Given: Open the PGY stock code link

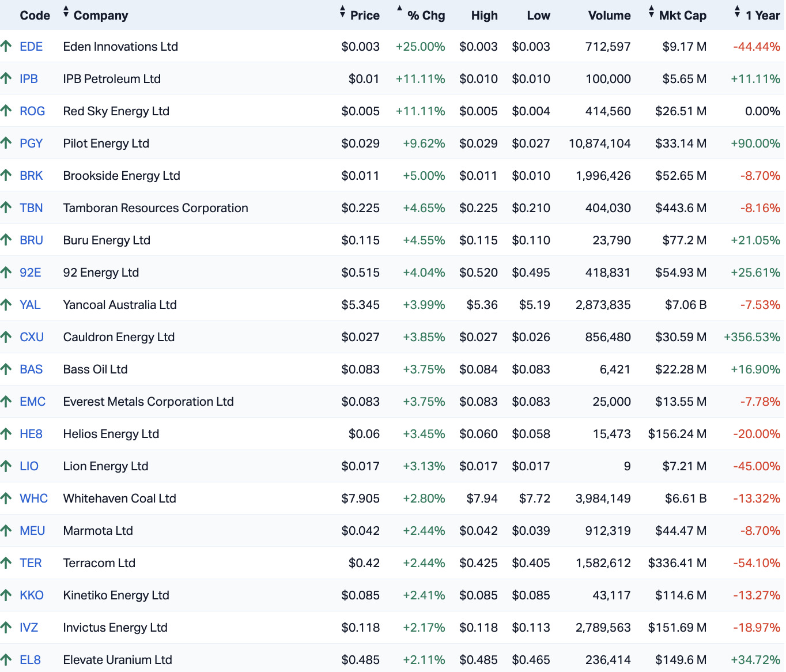Looking at the screenshot, I should 31,144.
